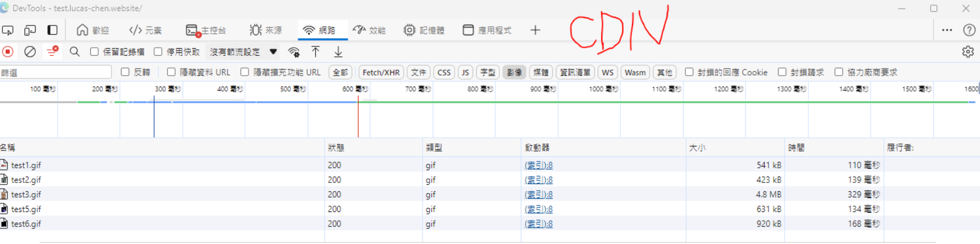
Task: Open initiator link for test1.gif
Action: tap(538, 165)
